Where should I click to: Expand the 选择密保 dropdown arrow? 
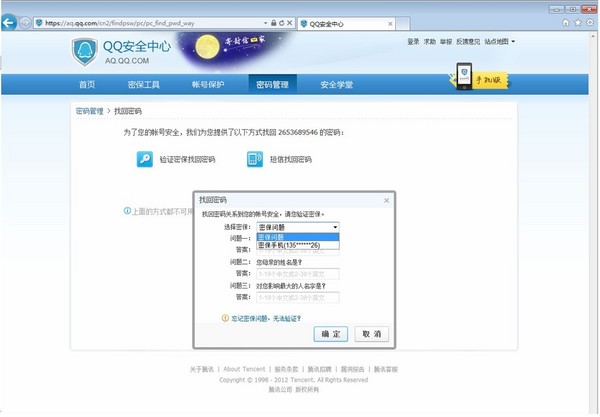334,227
